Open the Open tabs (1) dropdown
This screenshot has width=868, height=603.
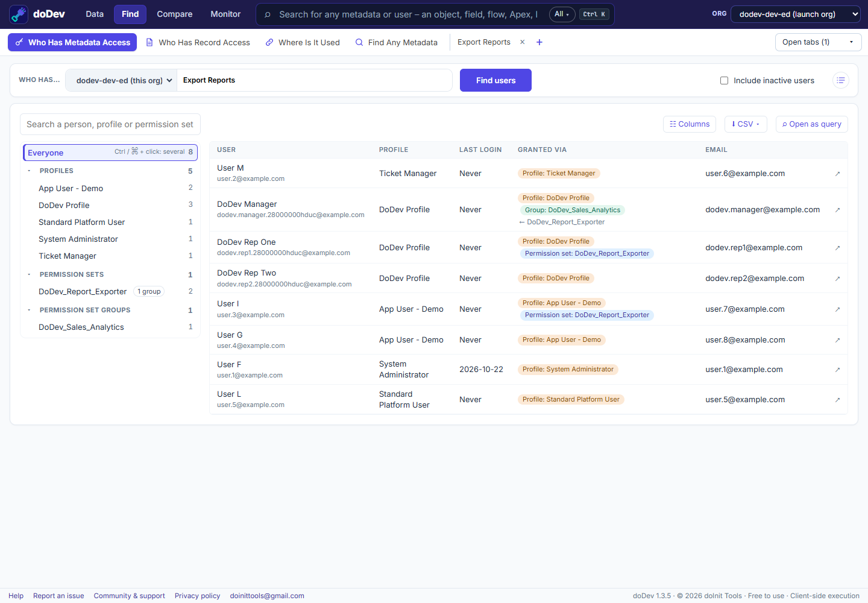(x=818, y=42)
